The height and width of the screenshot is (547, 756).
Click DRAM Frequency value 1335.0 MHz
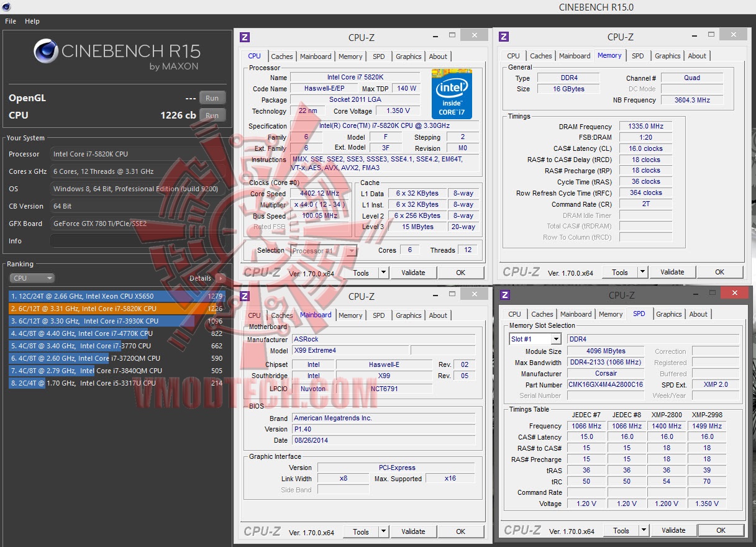point(645,127)
